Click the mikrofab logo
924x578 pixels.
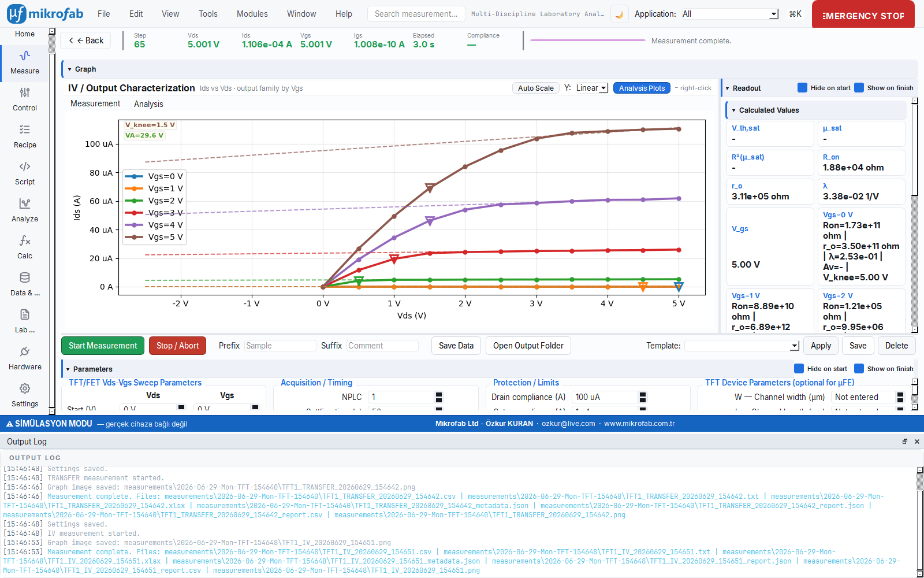point(45,14)
